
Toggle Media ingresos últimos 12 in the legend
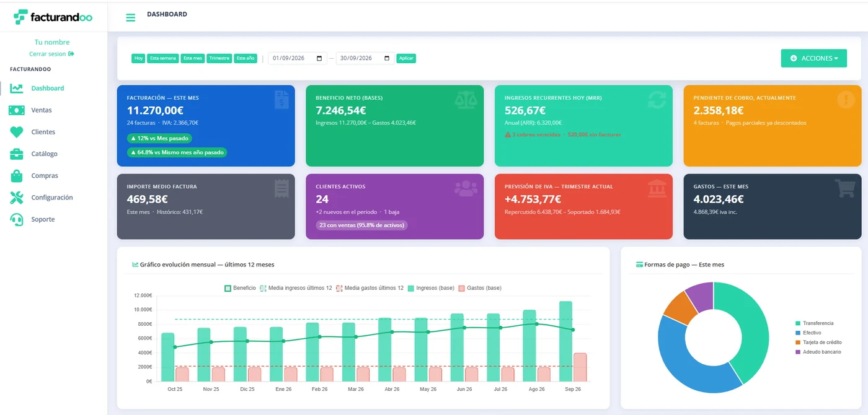(x=296, y=288)
